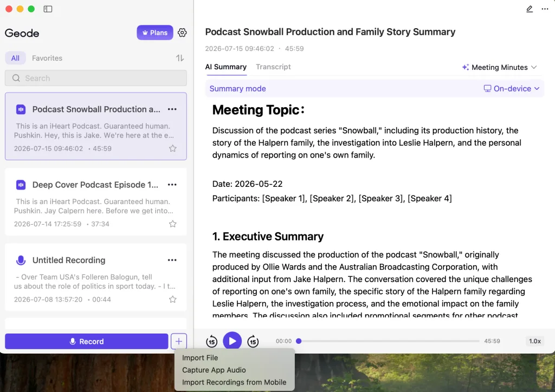Skip forward 15 seconds
This screenshot has height=392, width=555.
click(x=253, y=341)
